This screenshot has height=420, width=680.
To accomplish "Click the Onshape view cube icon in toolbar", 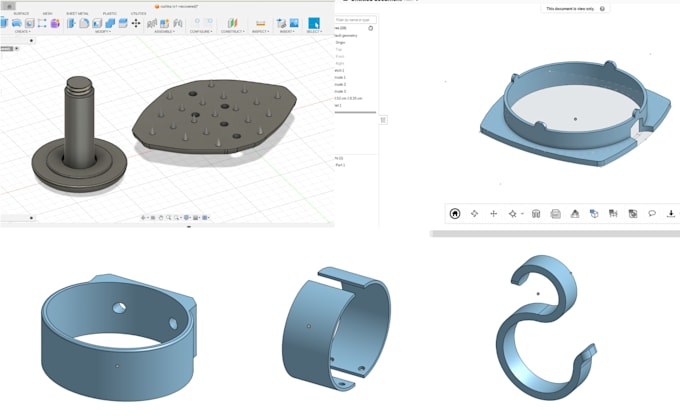I will pos(594,213).
